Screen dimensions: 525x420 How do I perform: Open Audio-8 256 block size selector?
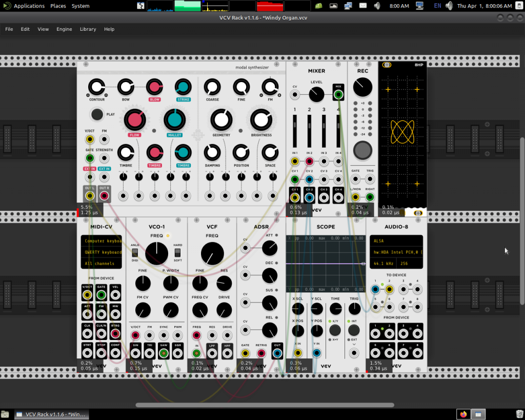pyautogui.click(x=410, y=263)
